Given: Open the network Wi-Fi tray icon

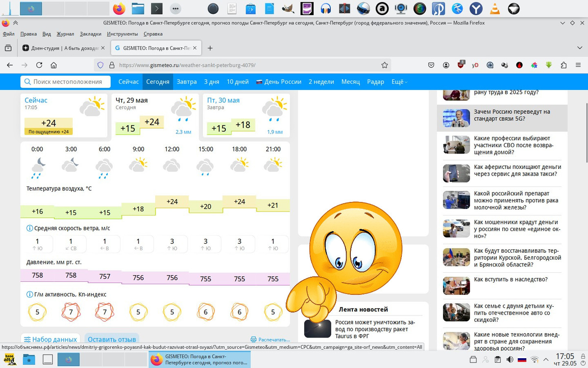Looking at the screenshot, I should pyautogui.click(x=535, y=360).
